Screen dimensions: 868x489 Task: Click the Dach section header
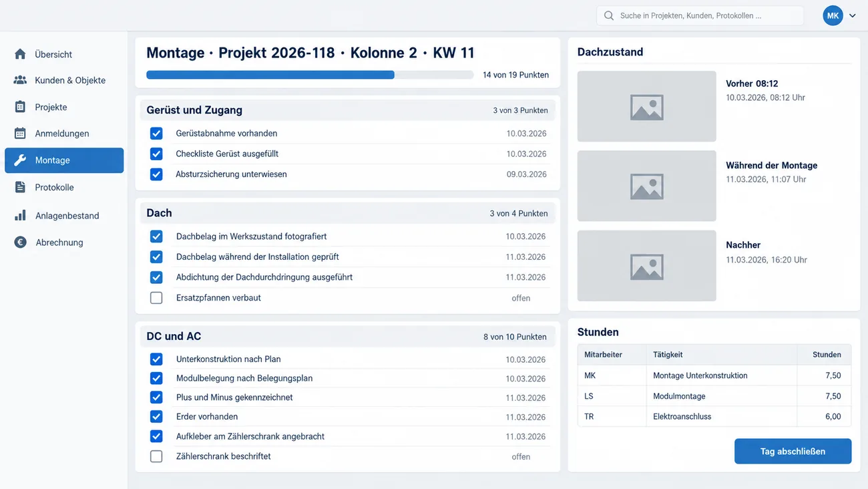point(347,213)
